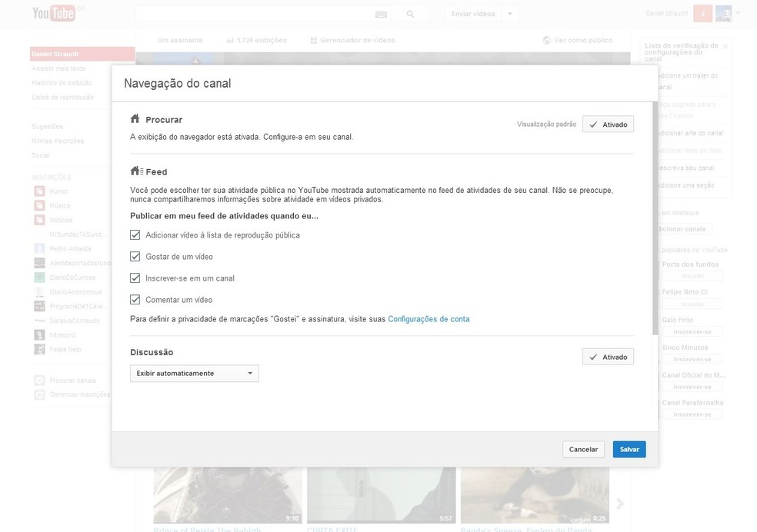Image resolution: width=757 pixels, height=532 pixels.
Task: Open the Exibir automaticamente dropdown
Action: [194, 373]
